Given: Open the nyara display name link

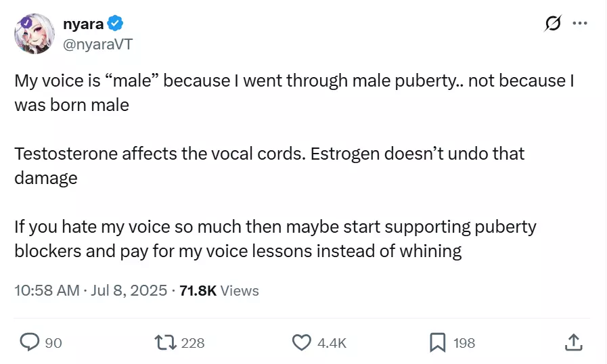Looking at the screenshot, I should pos(84,24).
